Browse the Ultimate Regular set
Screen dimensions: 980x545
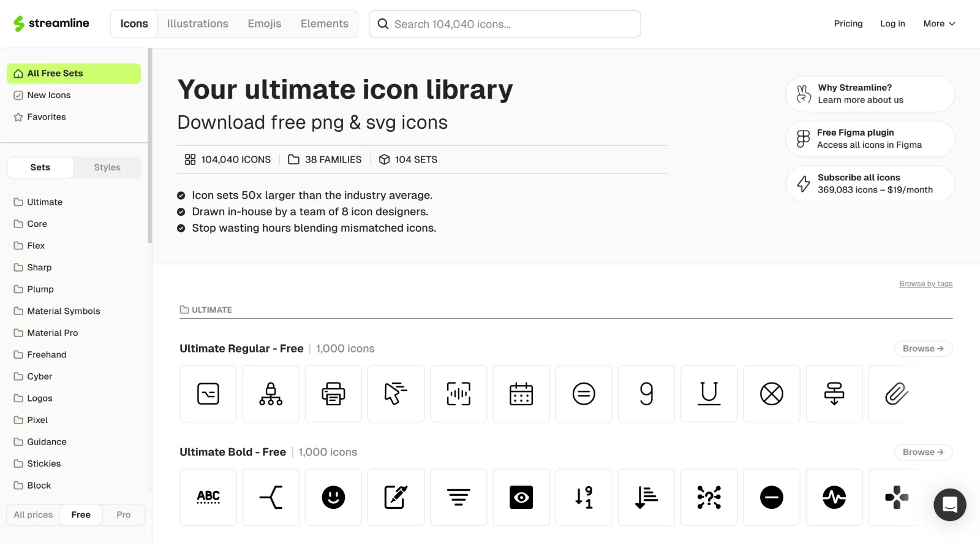(923, 349)
